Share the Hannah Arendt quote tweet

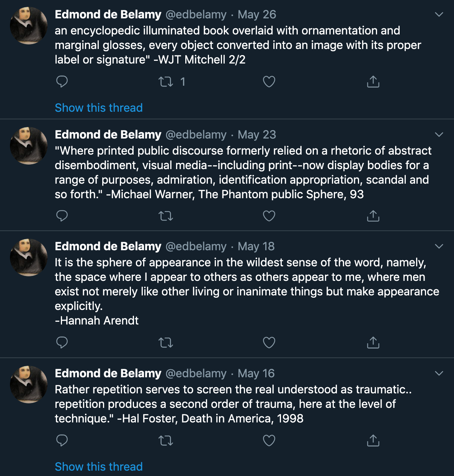(x=373, y=342)
